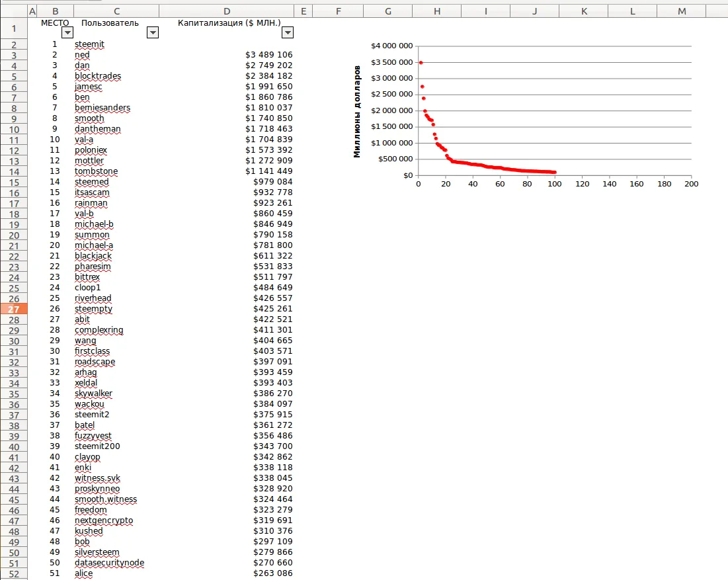Click the topmost red data point in chart
The image size is (728, 580).
421,63
